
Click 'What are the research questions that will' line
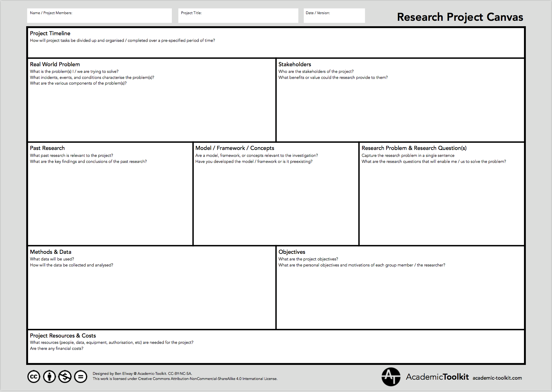(x=434, y=162)
